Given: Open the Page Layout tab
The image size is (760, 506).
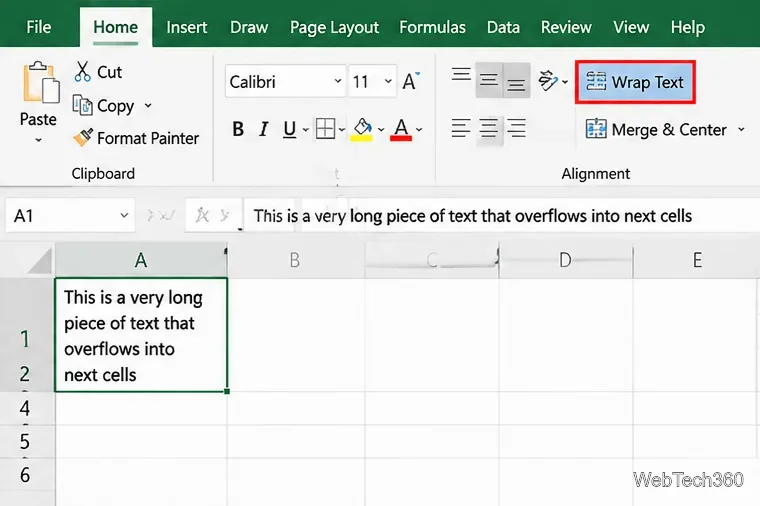Looking at the screenshot, I should click(x=334, y=27).
